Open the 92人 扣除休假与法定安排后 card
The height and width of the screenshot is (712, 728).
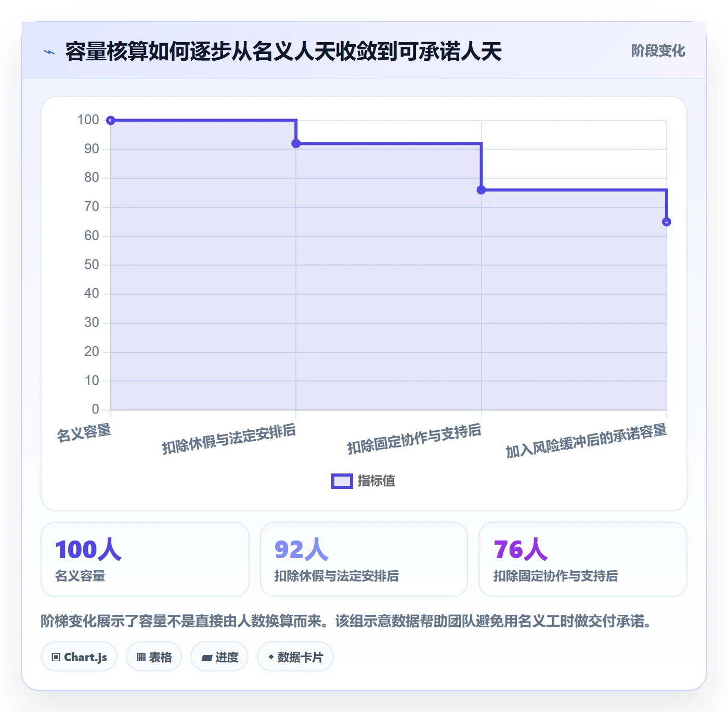[364, 559]
